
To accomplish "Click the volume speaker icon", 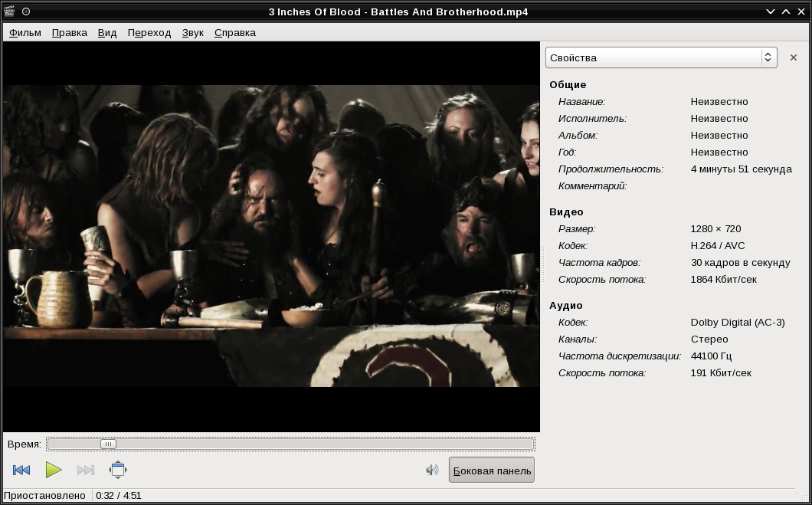I will pyautogui.click(x=432, y=470).
